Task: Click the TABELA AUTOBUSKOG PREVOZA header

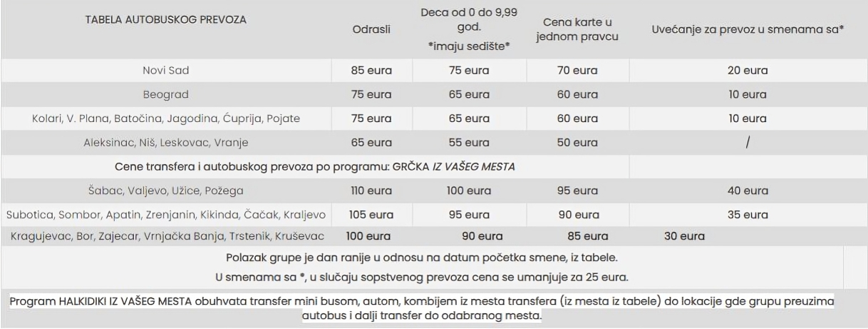Action: [x=165, y=20]
